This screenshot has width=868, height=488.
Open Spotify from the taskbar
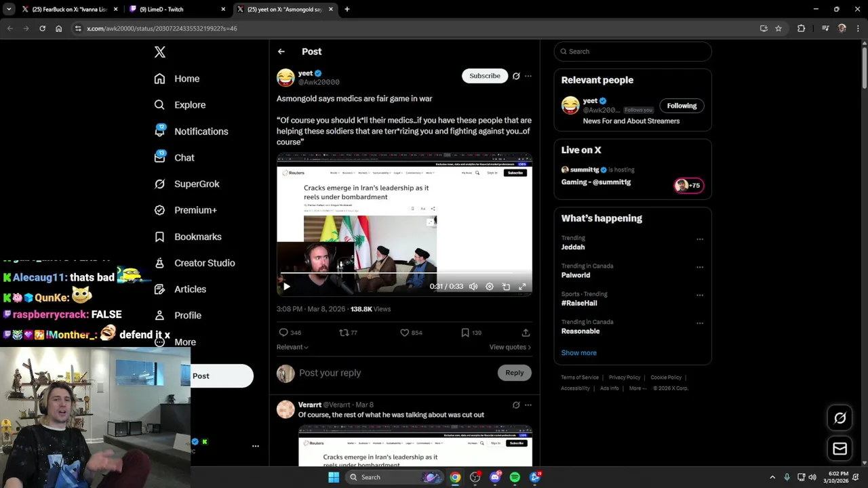pos(515,477)
